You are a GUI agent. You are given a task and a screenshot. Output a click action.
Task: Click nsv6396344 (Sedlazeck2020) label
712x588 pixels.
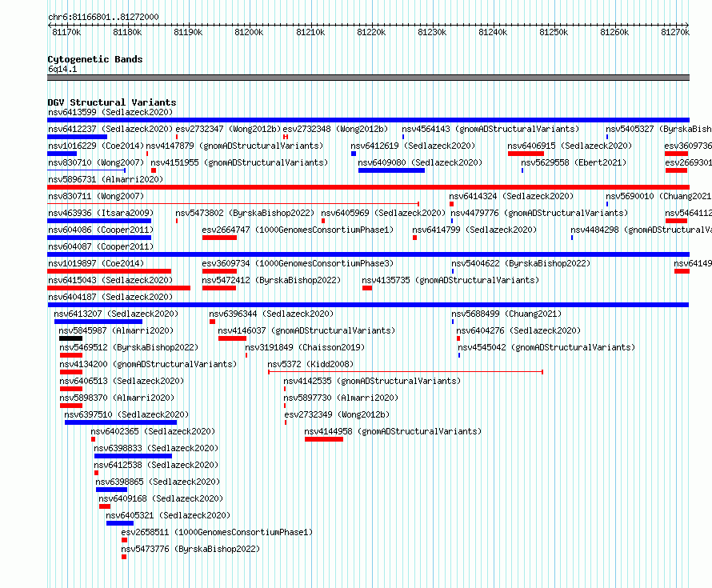271,314
